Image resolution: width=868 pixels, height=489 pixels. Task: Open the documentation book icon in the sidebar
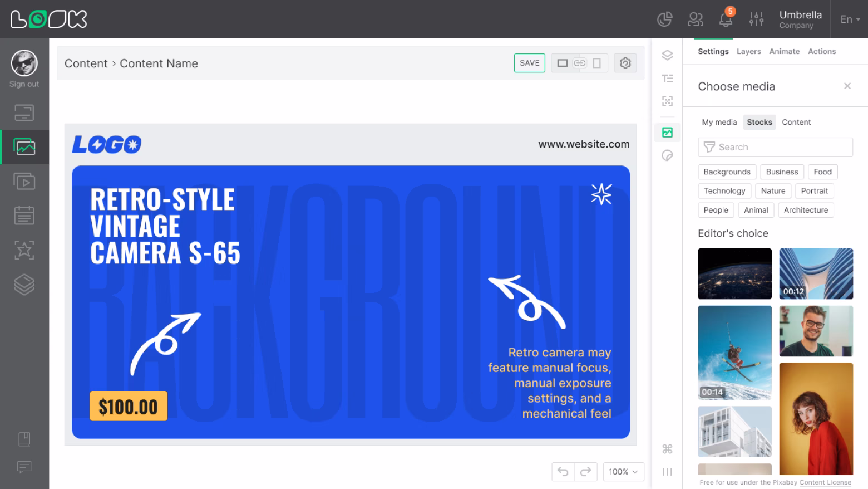pos(24,439)
